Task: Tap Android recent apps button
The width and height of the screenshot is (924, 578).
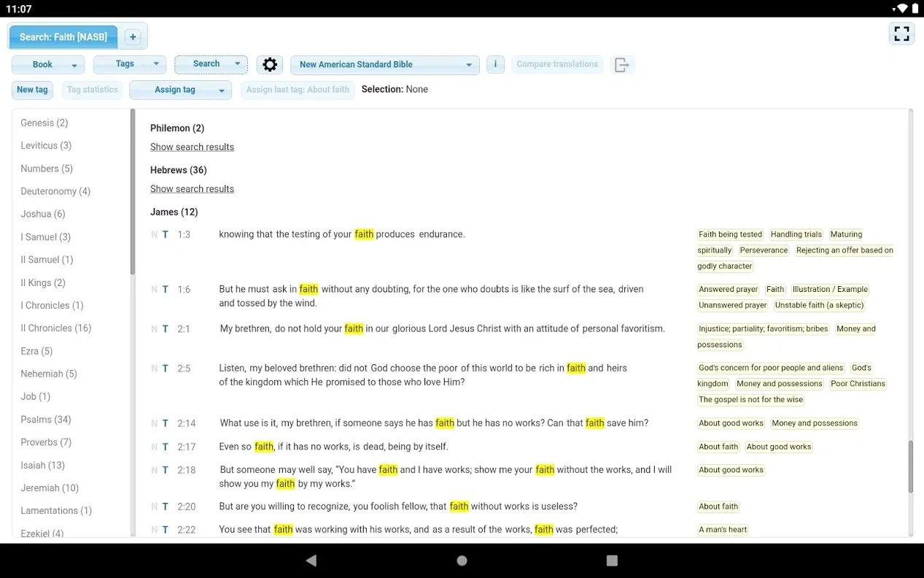Action: [612, 560]
